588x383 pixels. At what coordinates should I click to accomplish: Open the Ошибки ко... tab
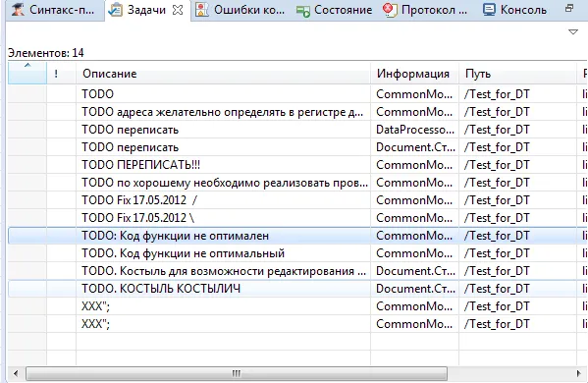[x=241, y=10]
